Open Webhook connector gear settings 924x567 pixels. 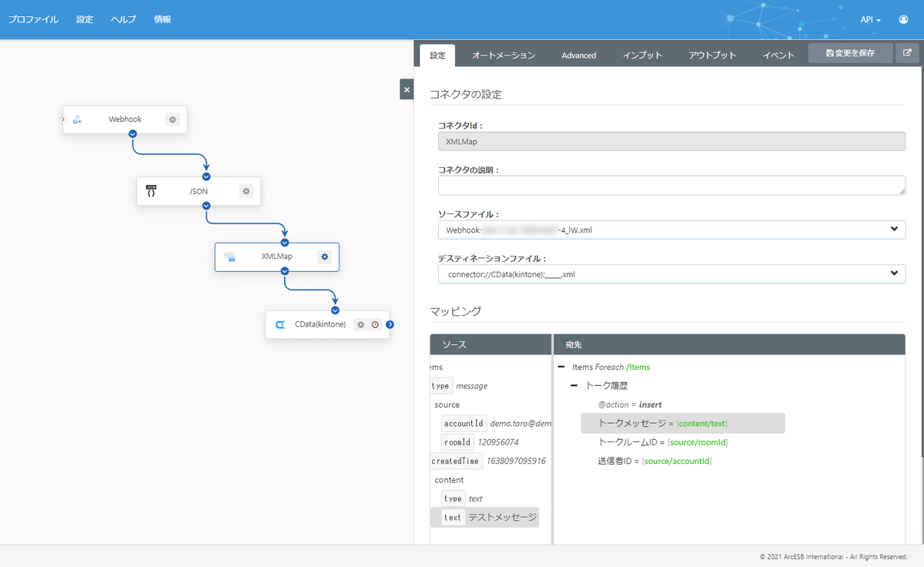tap(172, 119)
